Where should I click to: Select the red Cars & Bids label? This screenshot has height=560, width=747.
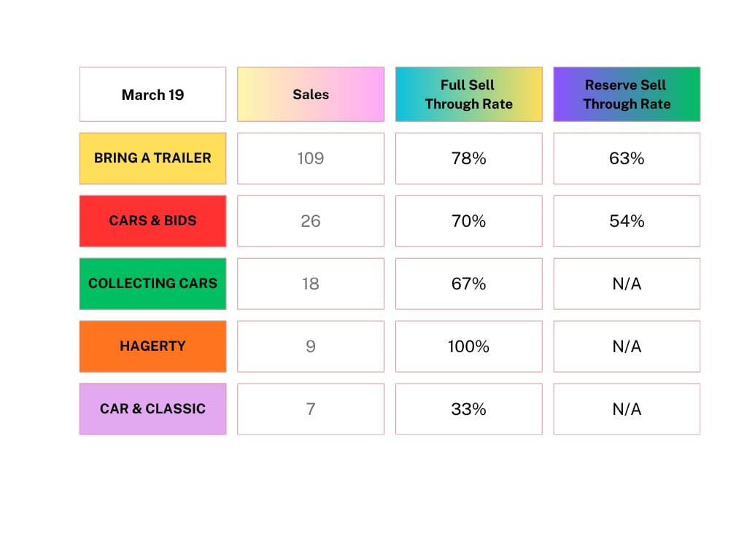click(152, 221)
